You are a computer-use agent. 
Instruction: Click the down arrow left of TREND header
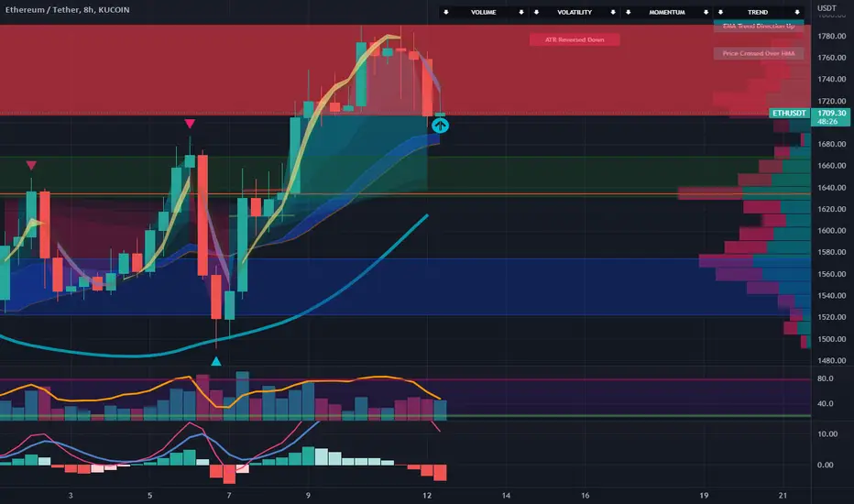pos(720,12)
